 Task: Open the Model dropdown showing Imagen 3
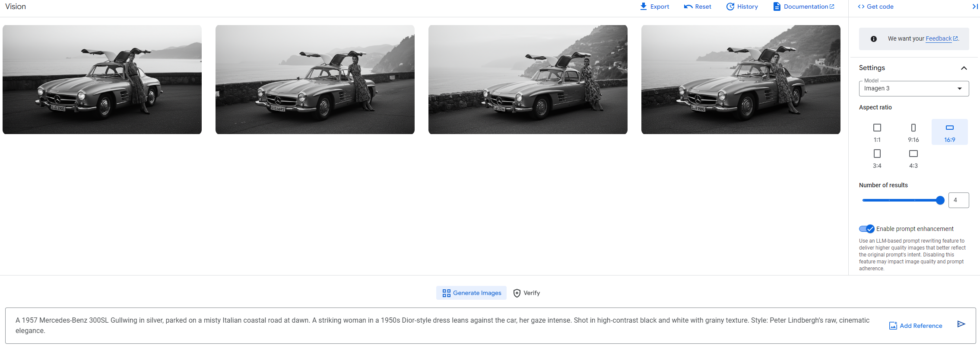click(914, 89)
